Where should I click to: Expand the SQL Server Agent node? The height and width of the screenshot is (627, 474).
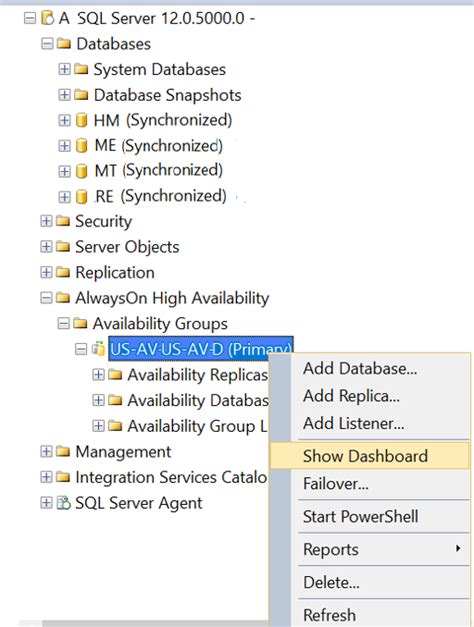pyautogui.click(x=46, y=503)
